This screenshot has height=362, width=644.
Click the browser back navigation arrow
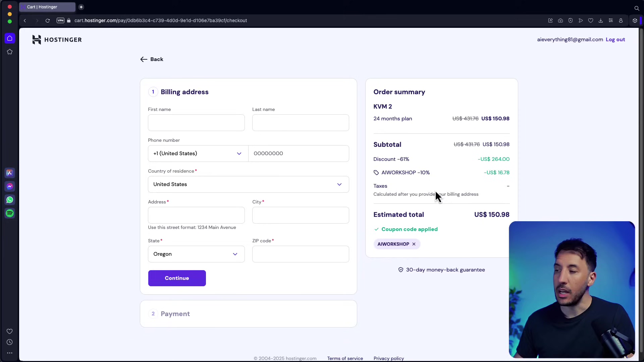[x=25, y=20]
